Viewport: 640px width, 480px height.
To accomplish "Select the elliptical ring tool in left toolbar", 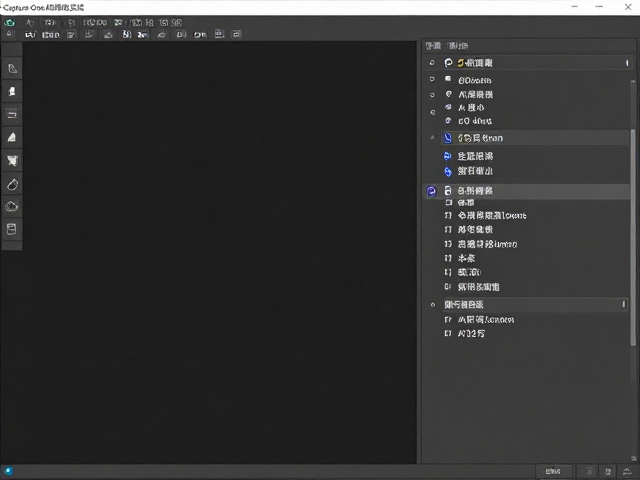I will (12, 185).
